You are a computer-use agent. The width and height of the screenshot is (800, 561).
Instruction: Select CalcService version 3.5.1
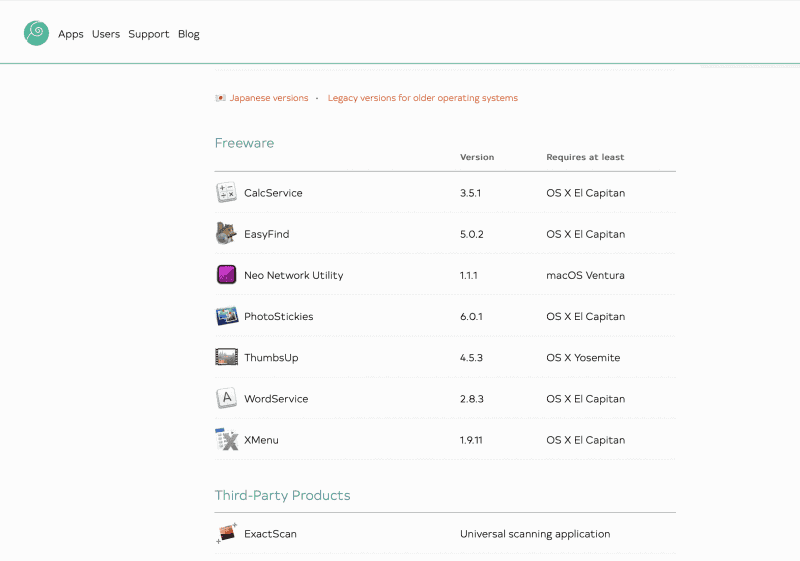click(470, 193)
